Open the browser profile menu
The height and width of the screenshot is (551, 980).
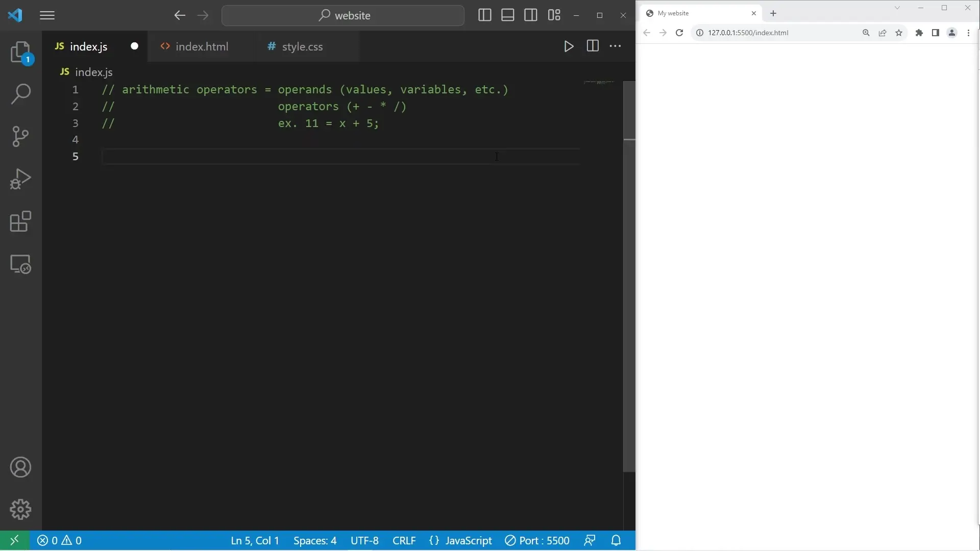(x=952, y=33)
